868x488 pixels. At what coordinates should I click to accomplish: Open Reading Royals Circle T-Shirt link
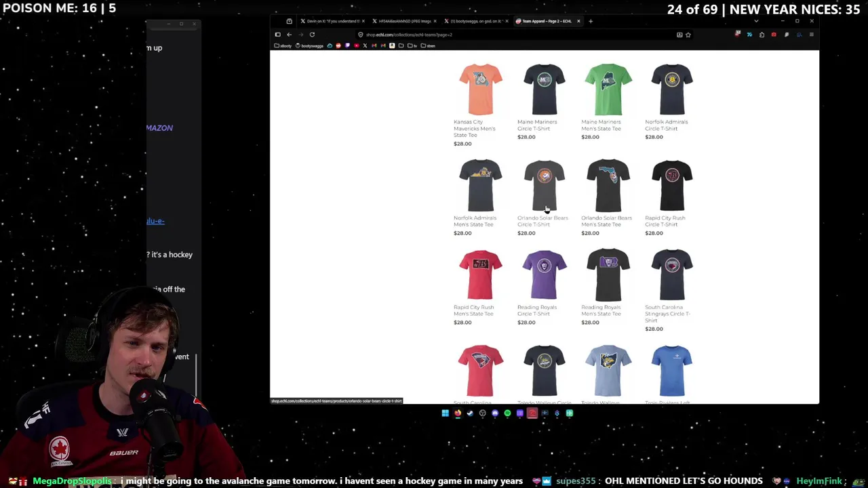[x=537, y=310]
